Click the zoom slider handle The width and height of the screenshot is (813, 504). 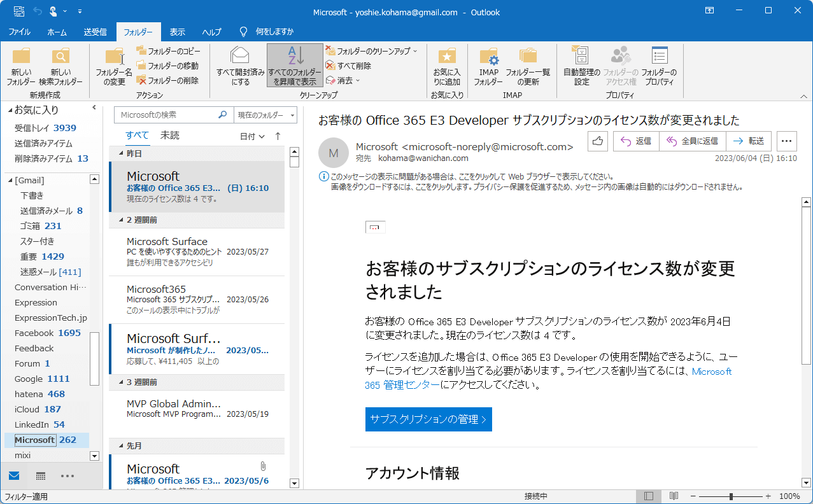pos(731,496)
